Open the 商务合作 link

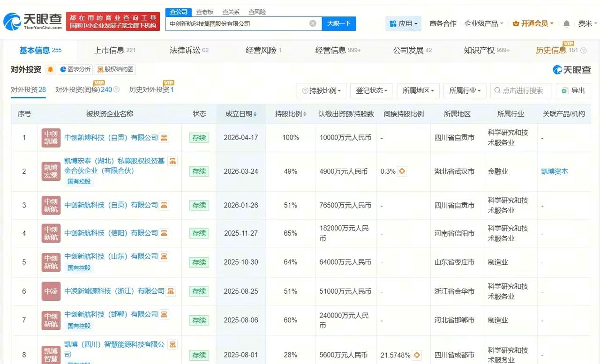(x=443, y=23)
